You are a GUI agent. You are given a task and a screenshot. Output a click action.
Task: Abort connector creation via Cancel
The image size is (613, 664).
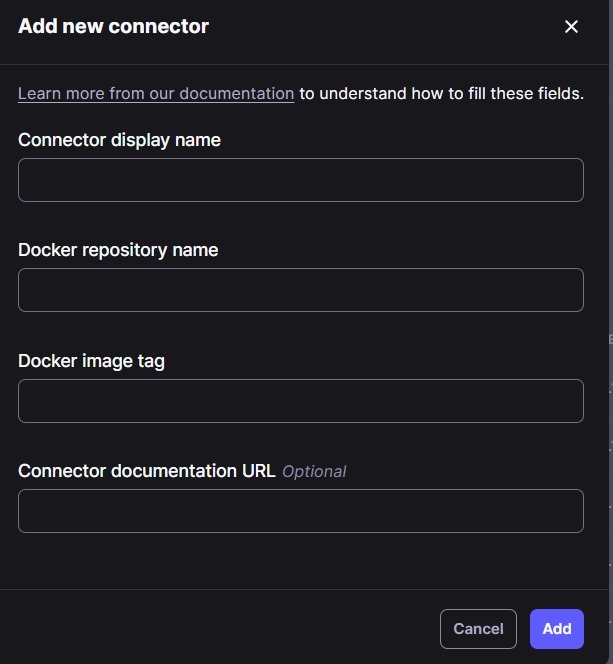tap(478, 629)
